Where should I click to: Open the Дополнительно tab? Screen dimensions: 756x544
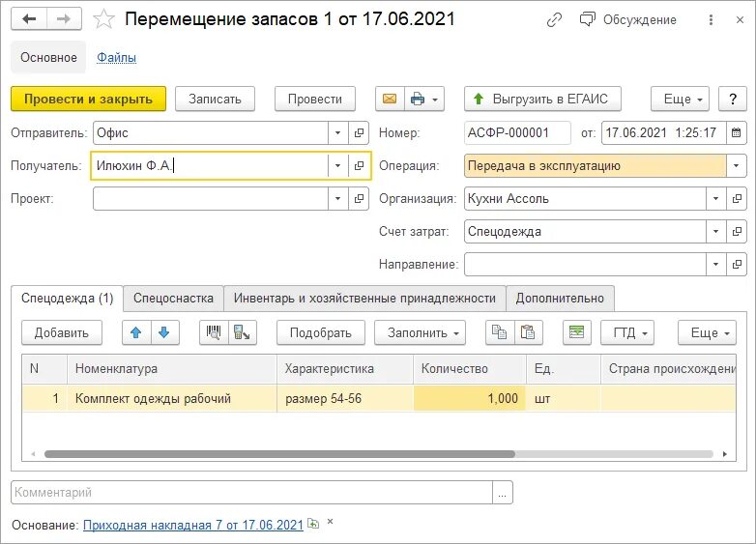click(560, 299)
